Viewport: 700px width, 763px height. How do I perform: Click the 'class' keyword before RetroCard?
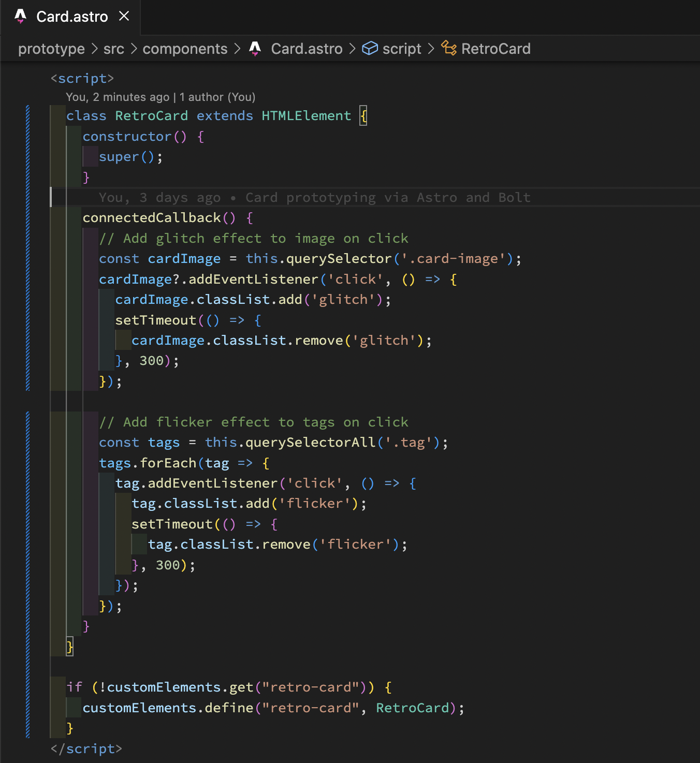pyautogui.click(x=86, y=115)
